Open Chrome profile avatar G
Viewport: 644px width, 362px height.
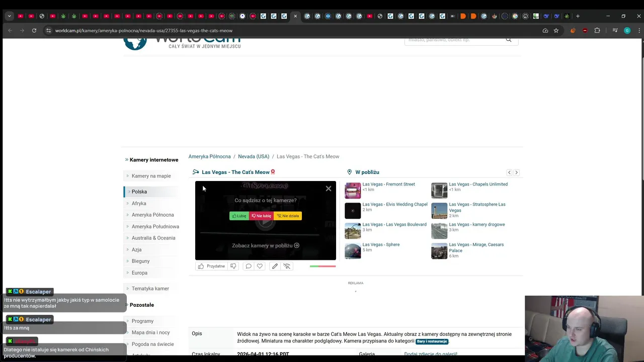pyautogui.click(x=627, y=31)
